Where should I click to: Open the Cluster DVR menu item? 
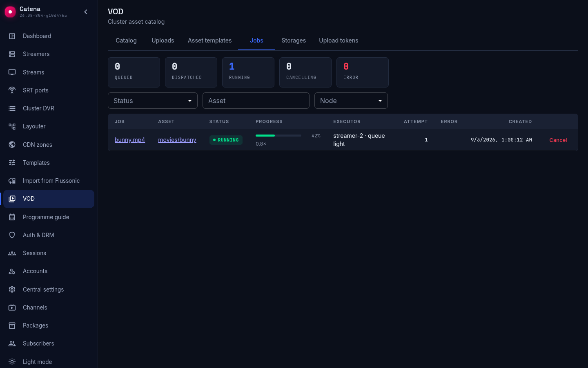point(49,108)
